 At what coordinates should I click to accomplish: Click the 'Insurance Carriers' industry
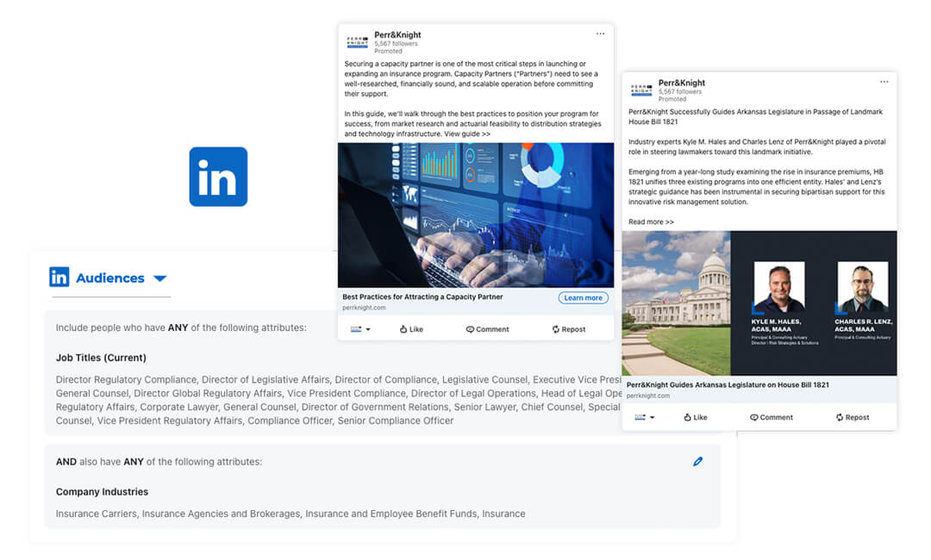97,513
